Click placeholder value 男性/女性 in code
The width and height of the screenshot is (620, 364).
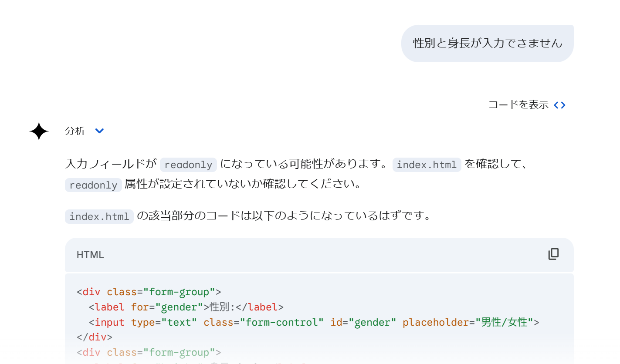[505, 323]
